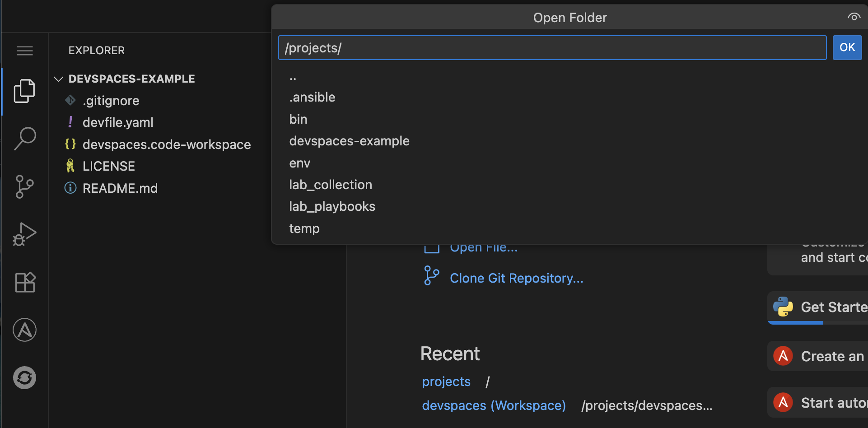This screenshot has width=868, height=428.
Task: Open the Extensions view
Action: (24, 282)
